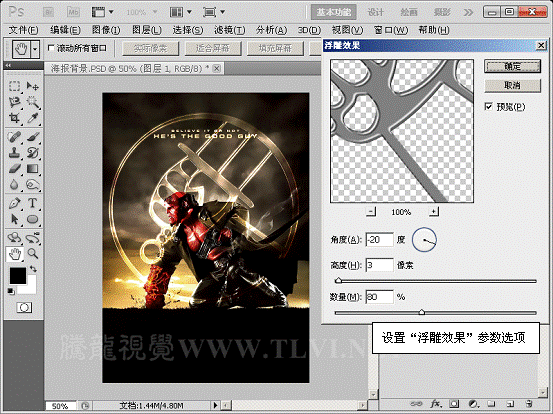Click Cancel button in Emboss dialog
Image resolution: width=553 pixels, height=414 pixels.
pyautogui.click(x=512, y=85)
